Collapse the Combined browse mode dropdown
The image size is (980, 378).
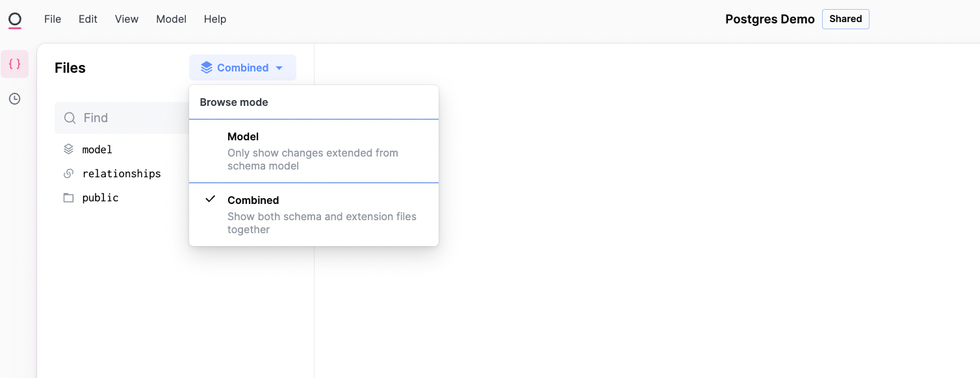[242, 68]
